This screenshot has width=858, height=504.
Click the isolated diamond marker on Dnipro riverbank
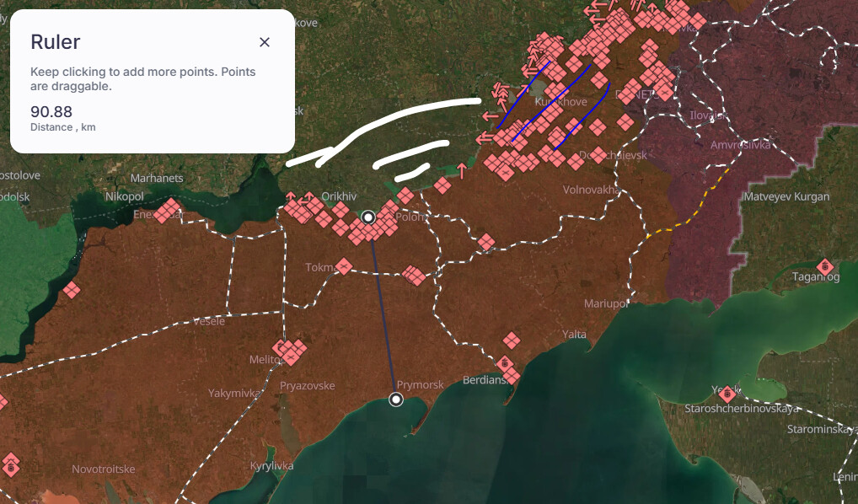click(x=72, y=290)
